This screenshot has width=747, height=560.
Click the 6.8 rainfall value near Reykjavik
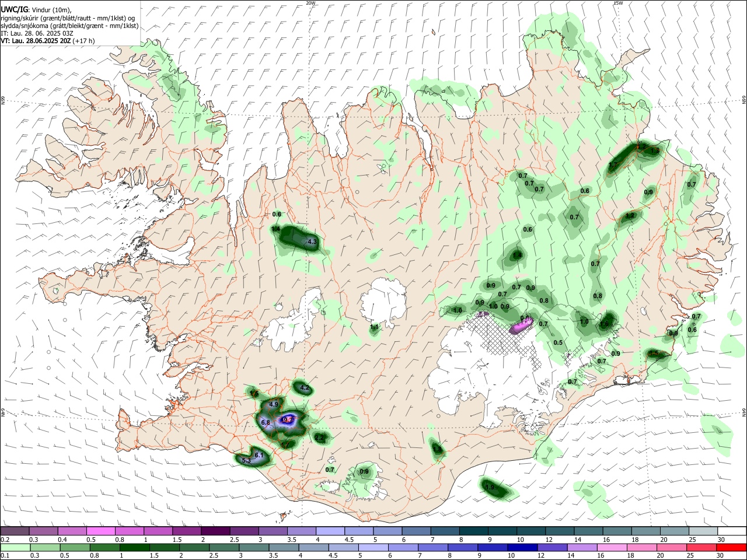[x=266, y=422]
